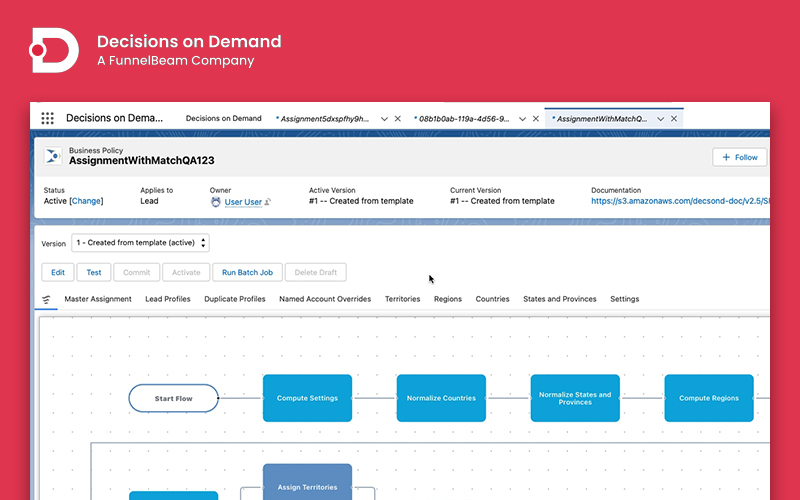Click the Run Batch Job button
The width and height of the screenshot is (800, 500).
pyautogui.click(x=247, y=272)
